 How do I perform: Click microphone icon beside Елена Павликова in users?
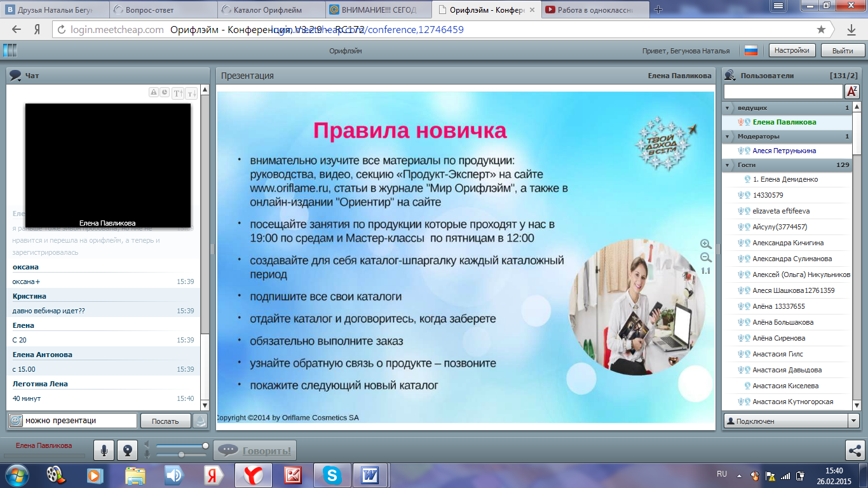click(740, 122)
